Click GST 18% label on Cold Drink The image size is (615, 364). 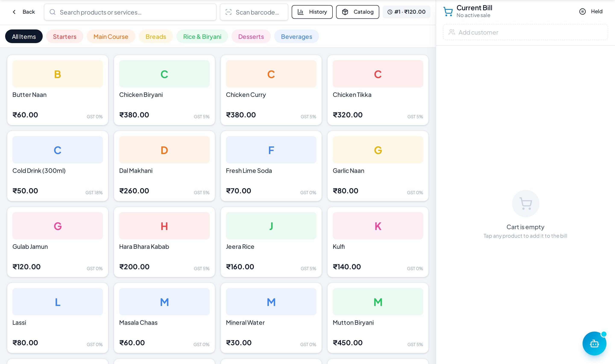coord(94,192)
